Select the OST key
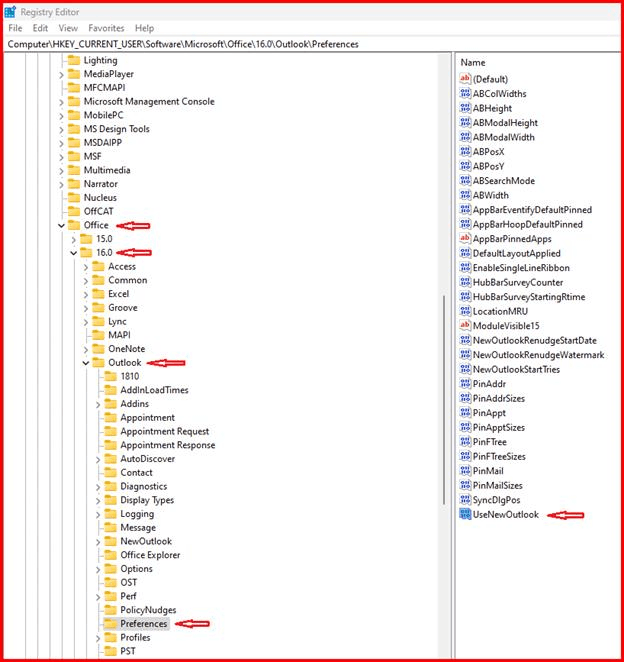This screenshot has height=662, width=624. click(x=129, y=582)
